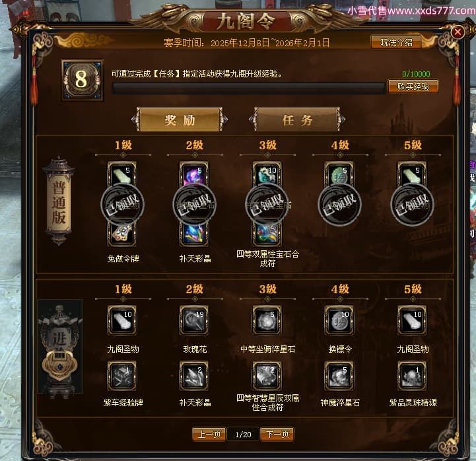Click the 进阶 advanced pass lock emblem
The height and width of the screenshot is (461, 476).
point(60,347)
